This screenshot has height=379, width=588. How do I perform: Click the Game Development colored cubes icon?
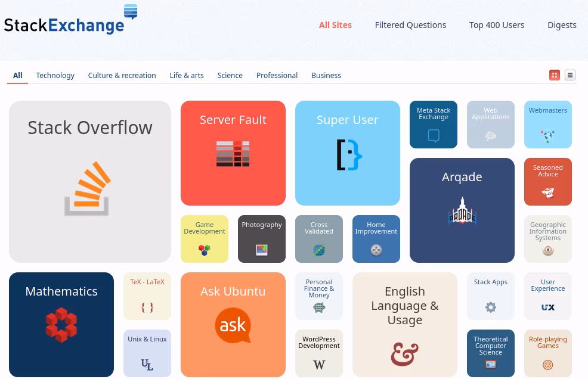point(205,250)
